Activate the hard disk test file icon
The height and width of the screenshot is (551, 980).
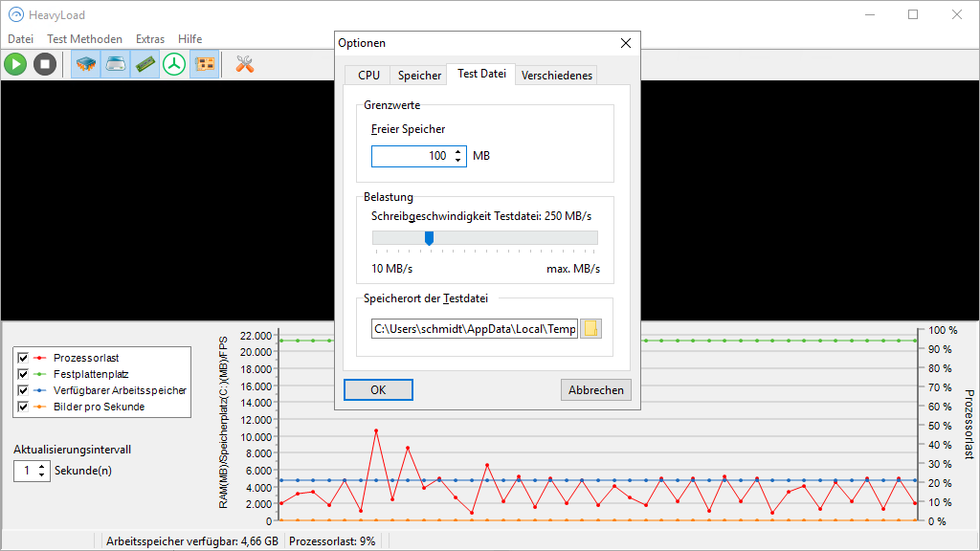pyautogui.click(x=115, y=64)
